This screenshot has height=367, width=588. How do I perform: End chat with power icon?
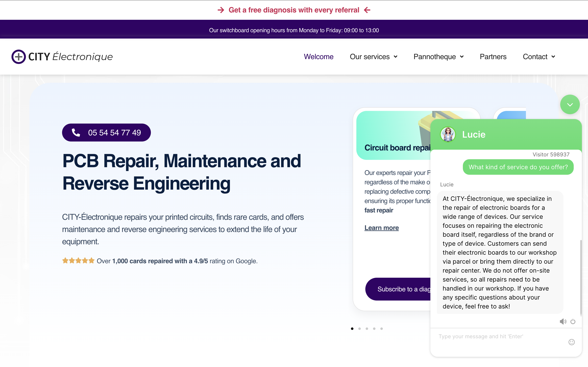click(573, 322)
